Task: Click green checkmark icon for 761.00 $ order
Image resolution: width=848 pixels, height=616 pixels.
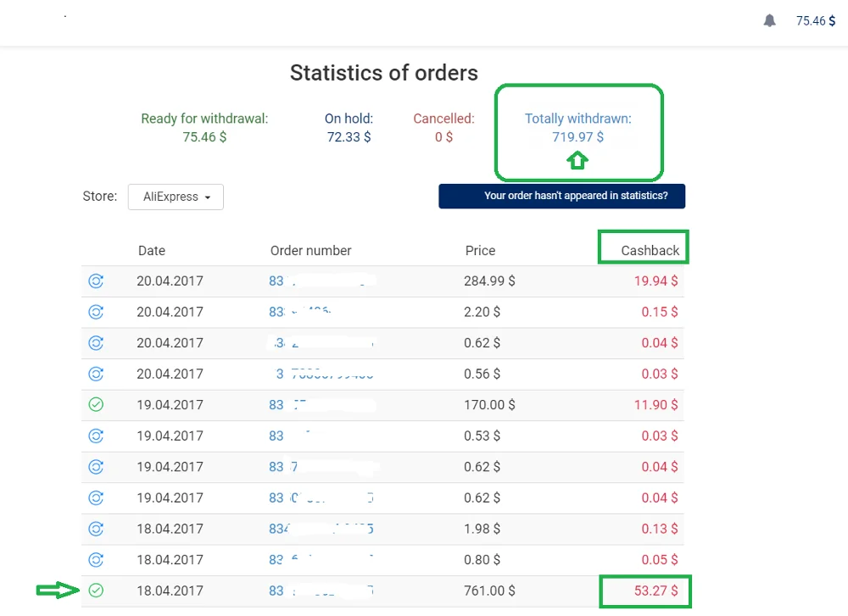Action: point(96,591)
